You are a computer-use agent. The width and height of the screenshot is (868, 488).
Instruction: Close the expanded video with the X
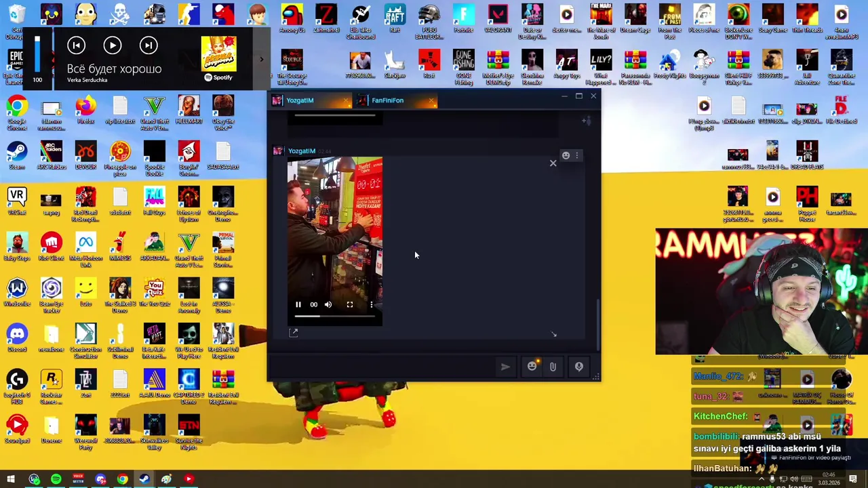tap(553, 163)
